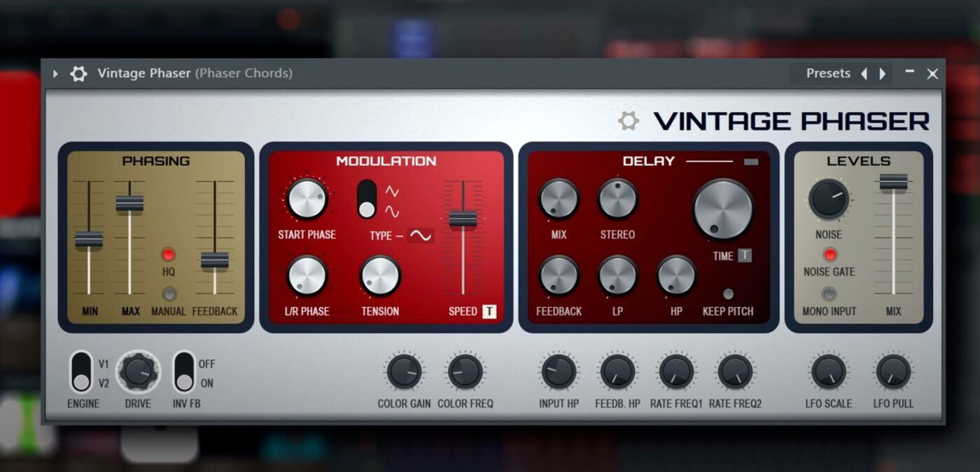Click the TENSION knob
Viewport: 980px width, 472px height.
pyautogui.click(x=380, y=276)
